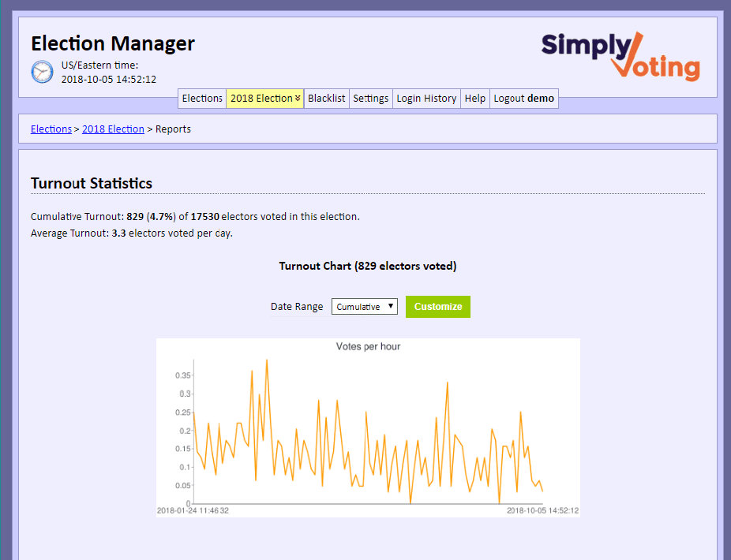Image resolution: width=731 pixels, height=560 pixels.
Task: Open the Date Range Cumulative dropdown
Action: 365,307
